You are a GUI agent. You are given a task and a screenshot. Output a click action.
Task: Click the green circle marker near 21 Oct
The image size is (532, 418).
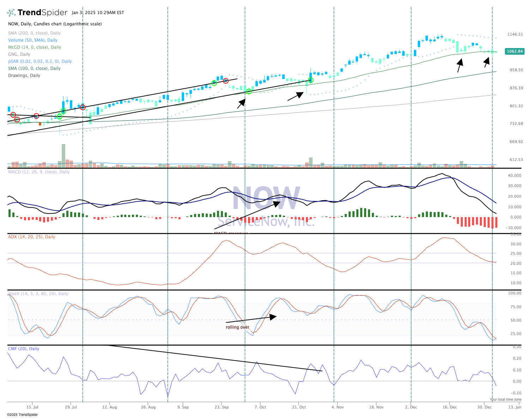(x=311, y=80)
